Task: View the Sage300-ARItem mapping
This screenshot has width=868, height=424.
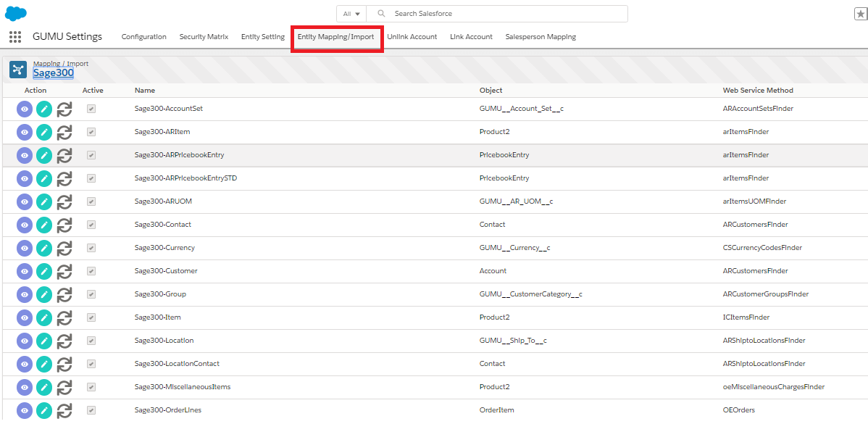Action: [25, 133]
